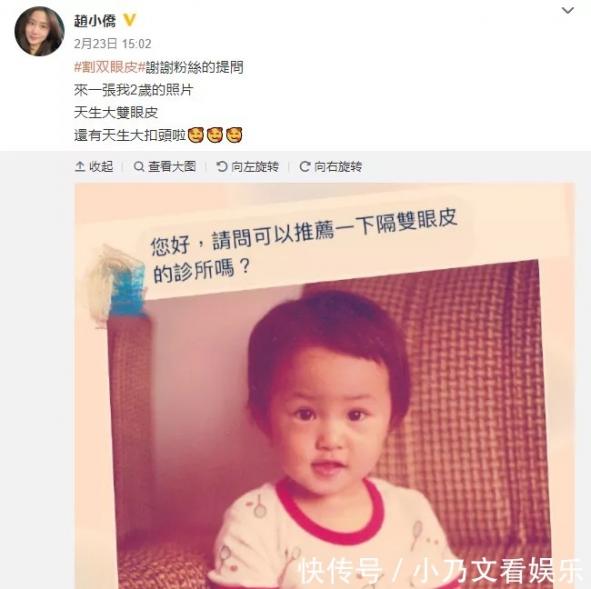Open the post options chevron menu
This screenshot has height=589, width=591.
[x=568, y=11]
